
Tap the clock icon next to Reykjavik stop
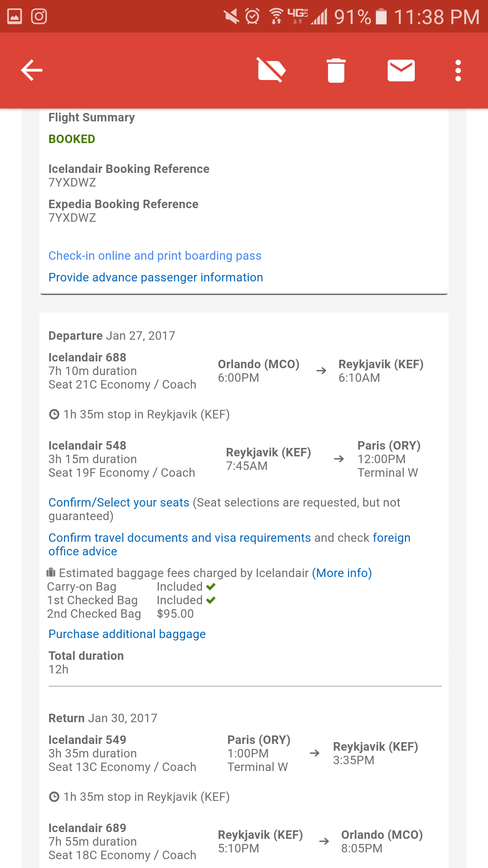[x=54, y=414]
